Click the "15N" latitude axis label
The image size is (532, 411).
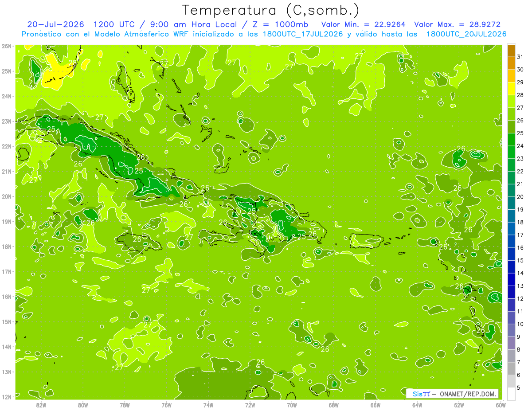click(x=6, y=322)
